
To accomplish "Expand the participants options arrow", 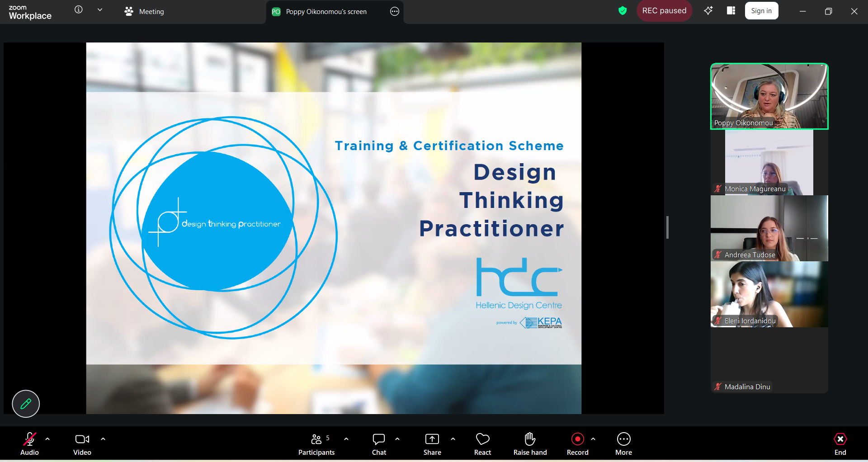I will (346, 439).
